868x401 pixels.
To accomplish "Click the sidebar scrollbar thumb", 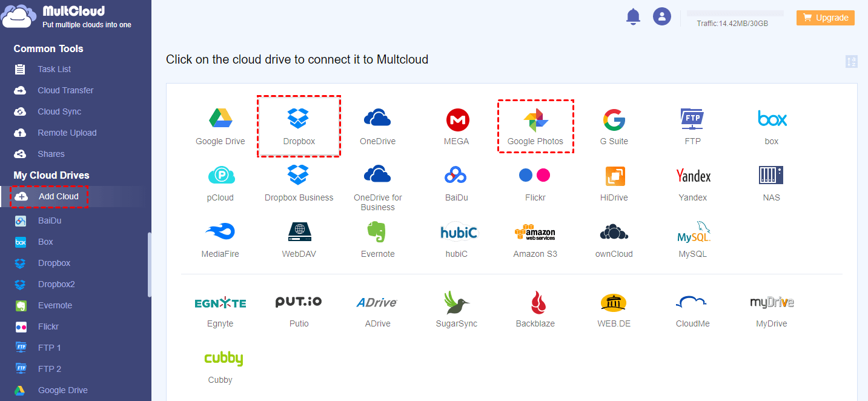I will pos(149,265).
